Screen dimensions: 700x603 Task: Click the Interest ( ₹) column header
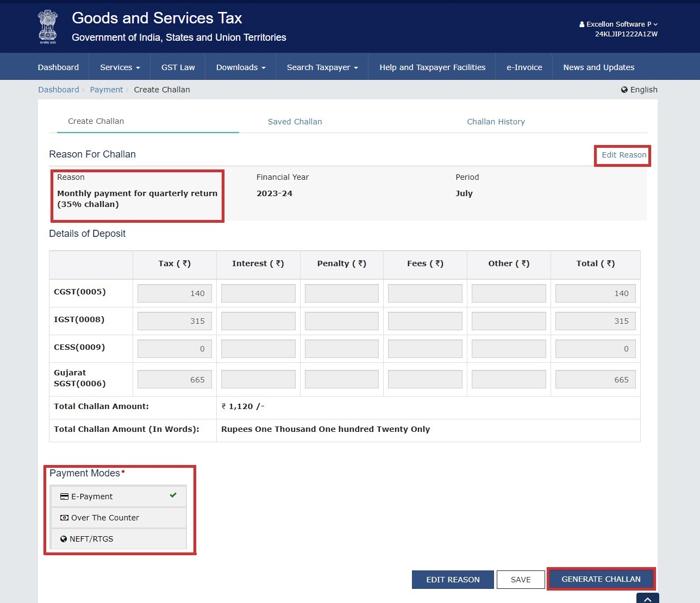click(258, 263)
